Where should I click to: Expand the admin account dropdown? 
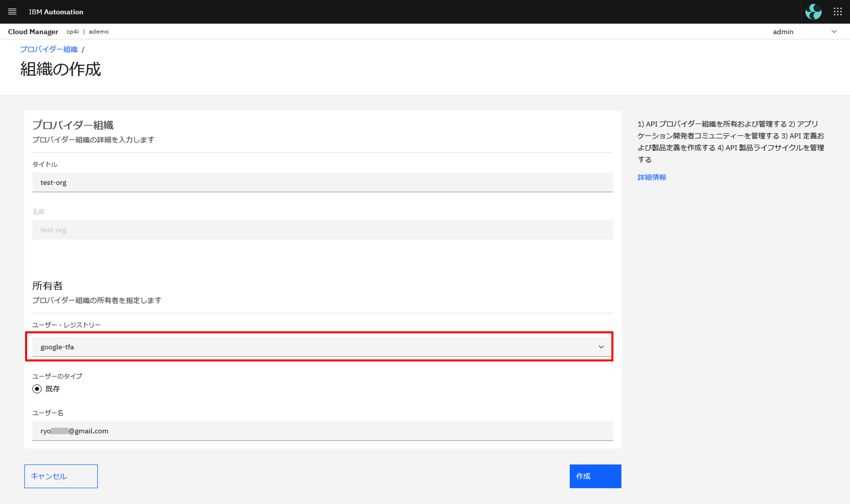805,32
